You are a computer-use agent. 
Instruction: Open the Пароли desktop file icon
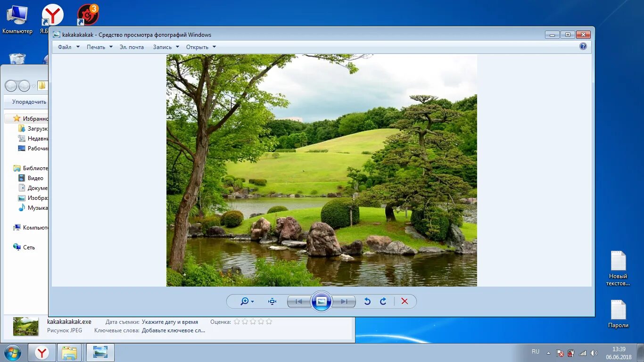click(618, 314)
